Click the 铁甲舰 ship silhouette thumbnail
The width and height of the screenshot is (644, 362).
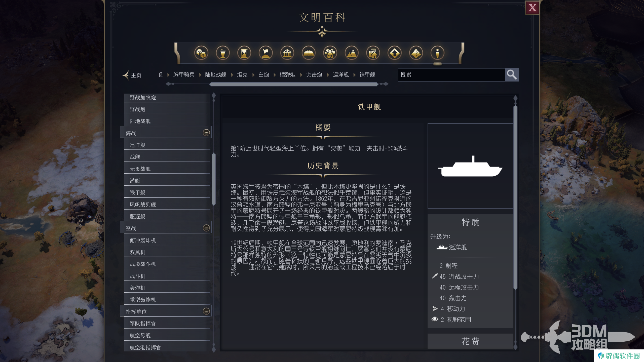point(470,166)
